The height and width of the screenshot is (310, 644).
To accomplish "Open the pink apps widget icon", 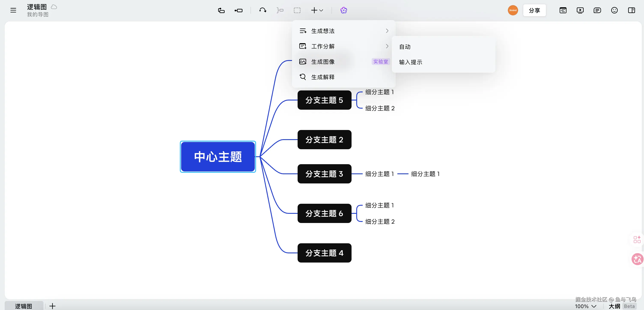I will (x=637, y=239).
